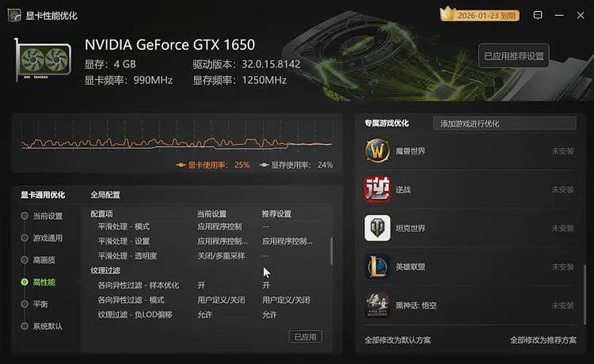
Task: Click the 显卡通用优化 heading
Action: pos(43,195)
